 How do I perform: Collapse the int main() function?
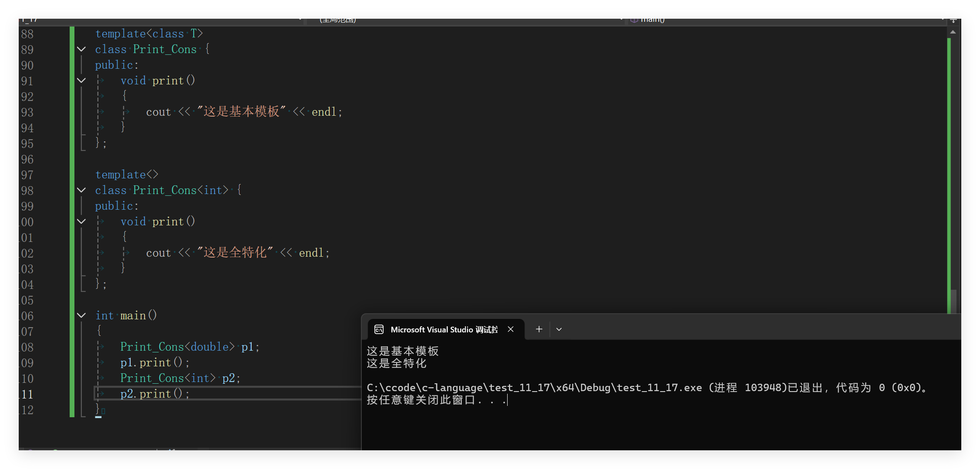pos(81,315)
